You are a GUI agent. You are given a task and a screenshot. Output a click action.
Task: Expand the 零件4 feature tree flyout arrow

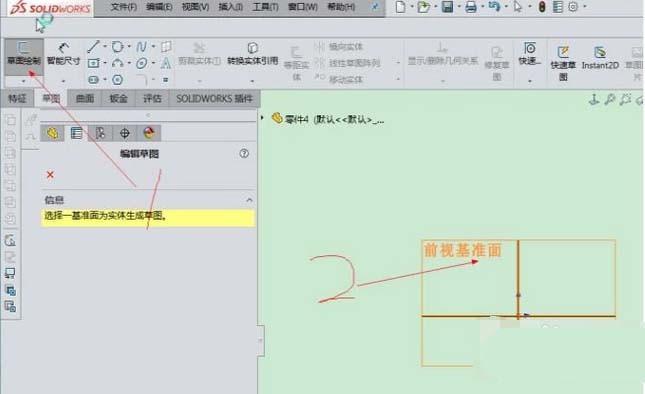262,118
